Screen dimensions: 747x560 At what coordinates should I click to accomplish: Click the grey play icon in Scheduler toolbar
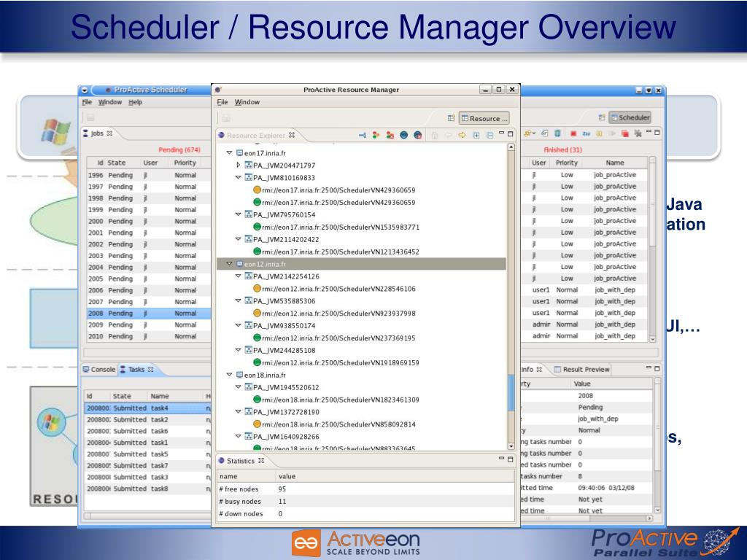point(612,134)
